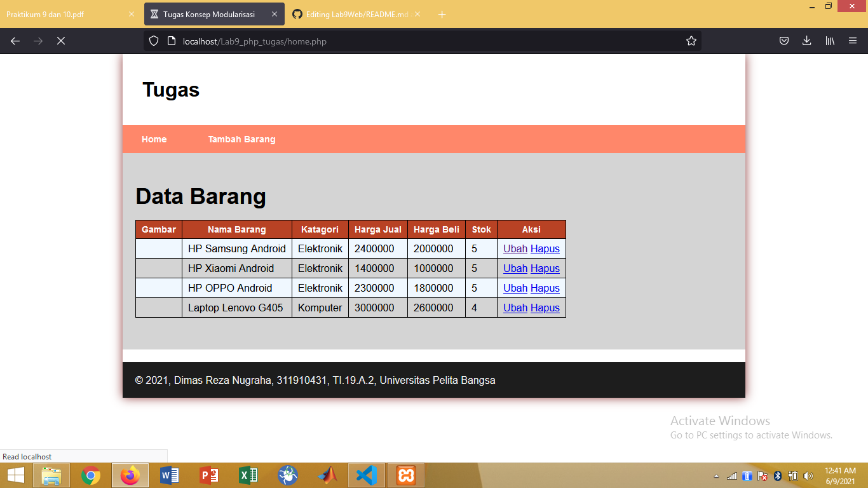
Task: Click Hapus for HP OPPO Android
Action: [545, 288]
